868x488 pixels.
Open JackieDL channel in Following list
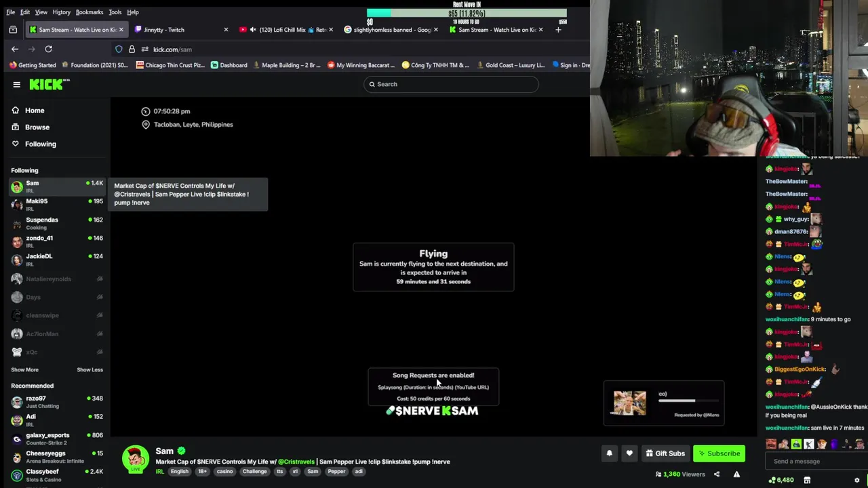pyautogui.click(x=57, y=260)
